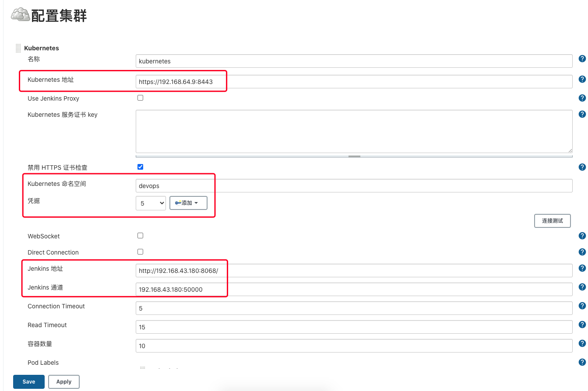
Task: Click help icon next to 名称 field
Action: click(x=582, y=59)
